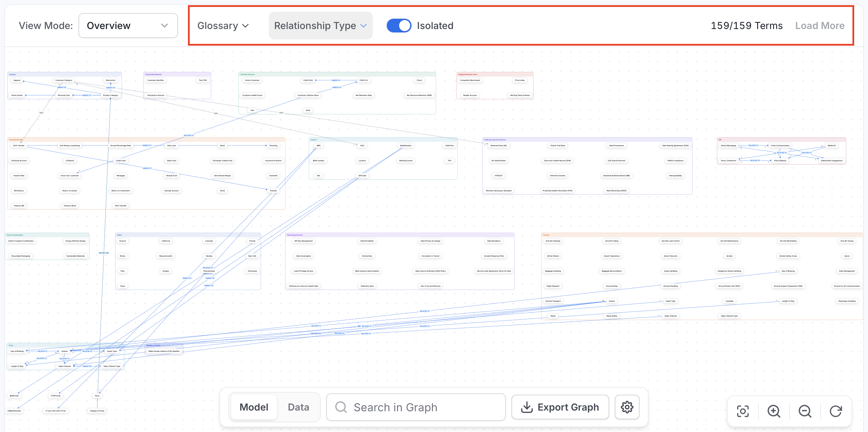The image size is (868, 432).
Task: Open the Relationship Type dropdown
Action: pos(320,26)
